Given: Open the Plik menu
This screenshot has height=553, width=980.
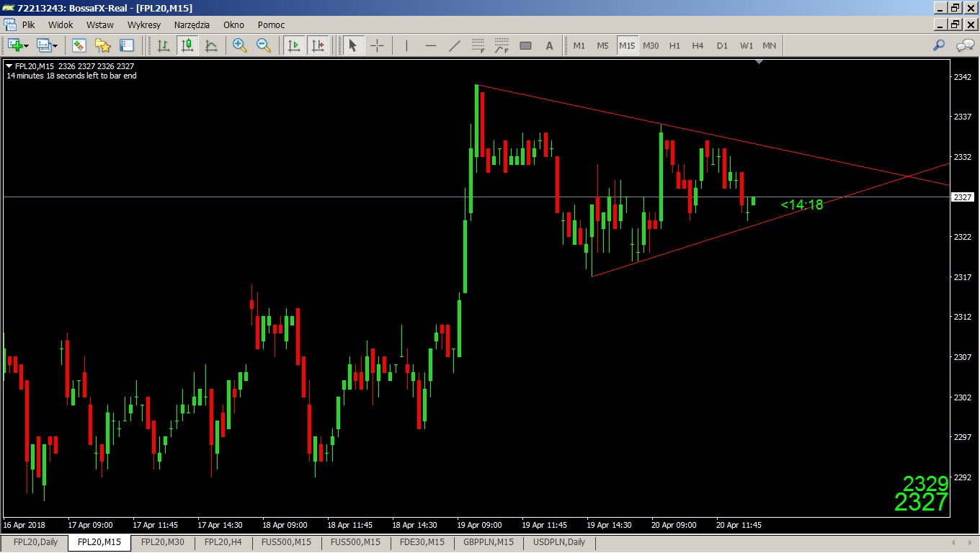Looking at the screenshot, I should click(x=28, y=24).
